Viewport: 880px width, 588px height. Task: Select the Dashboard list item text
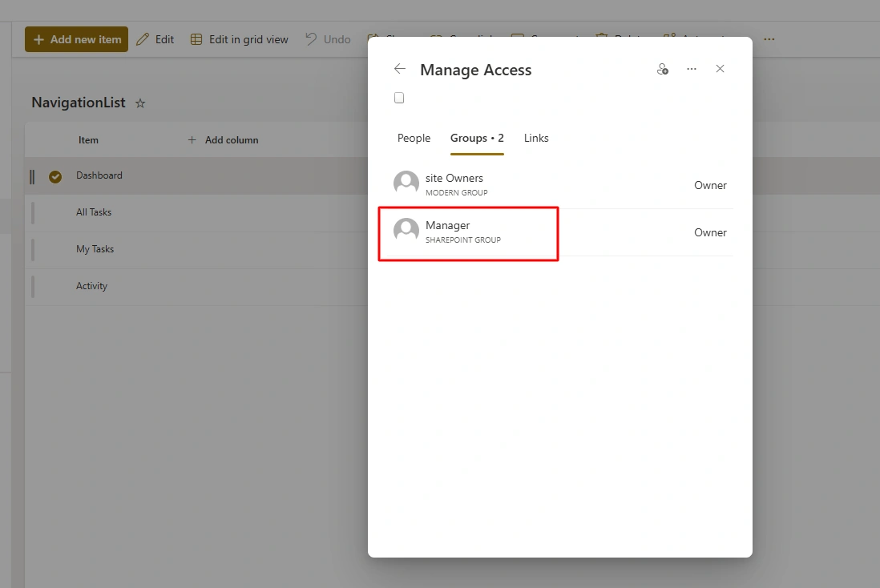pos(99,175)
